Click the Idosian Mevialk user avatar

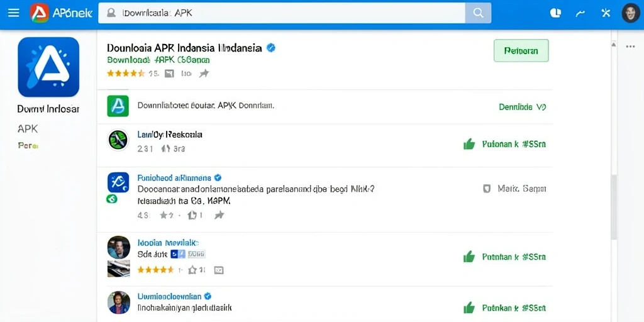tap(119, 247)
